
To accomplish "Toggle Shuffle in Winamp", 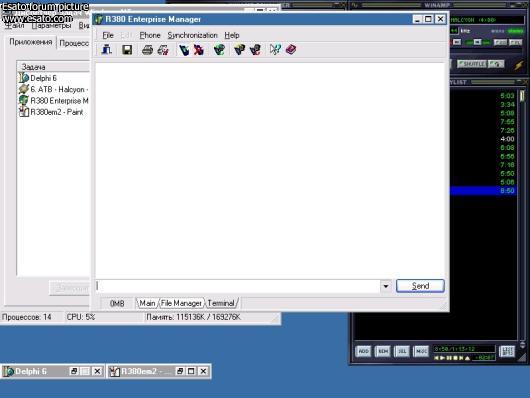I will (x=472, y=64).
